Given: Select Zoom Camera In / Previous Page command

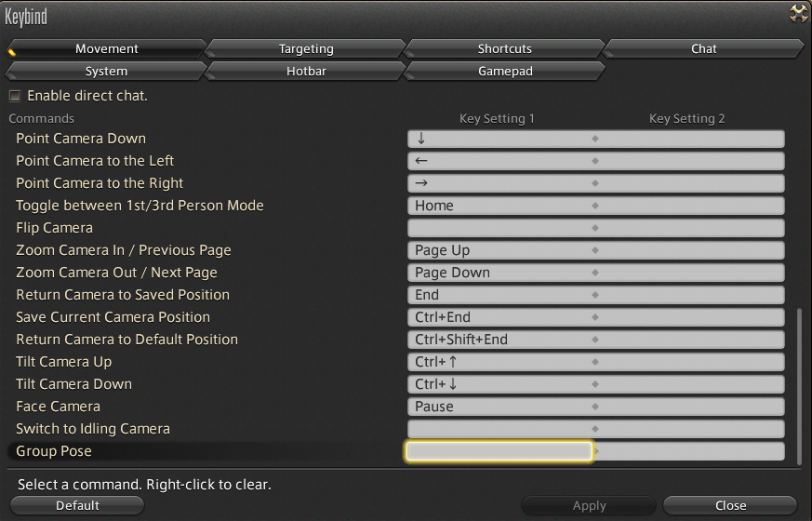Looking at the screenshot, I should [124, 250].
